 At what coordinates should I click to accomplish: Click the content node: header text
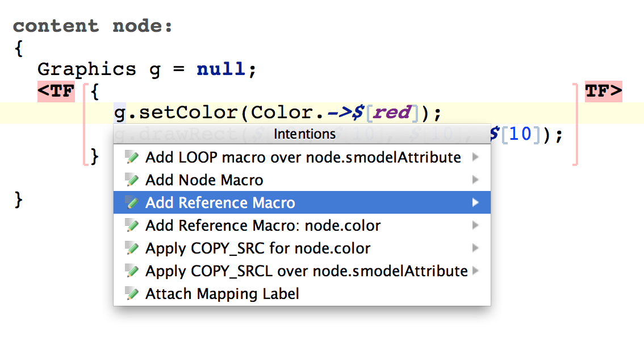tap(93, 26)
